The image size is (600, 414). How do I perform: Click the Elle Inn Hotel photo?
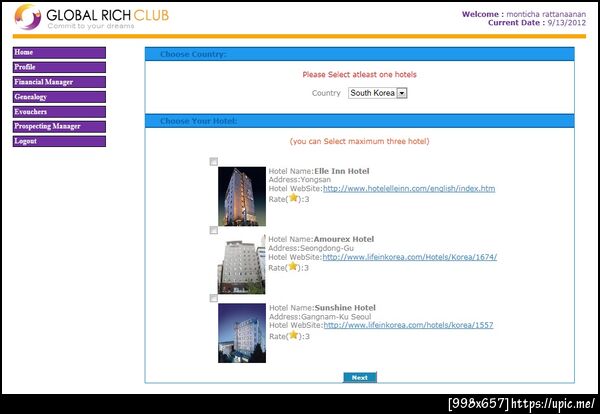pos(242,196)
